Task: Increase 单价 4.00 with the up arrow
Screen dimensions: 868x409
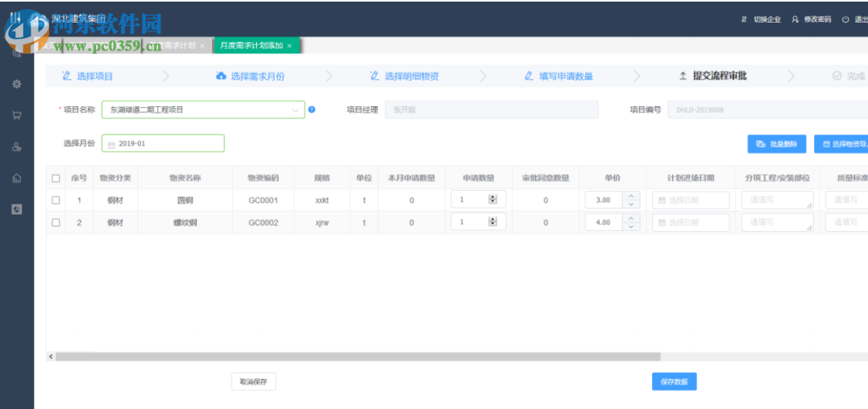Action: (x=630, y=217)
